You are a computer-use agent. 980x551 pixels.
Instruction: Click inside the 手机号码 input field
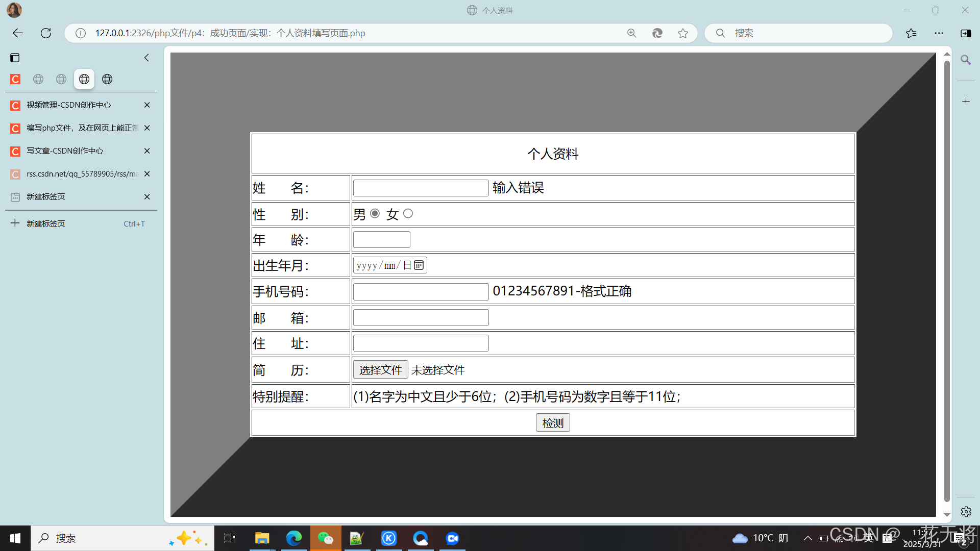tap(420, 291)
